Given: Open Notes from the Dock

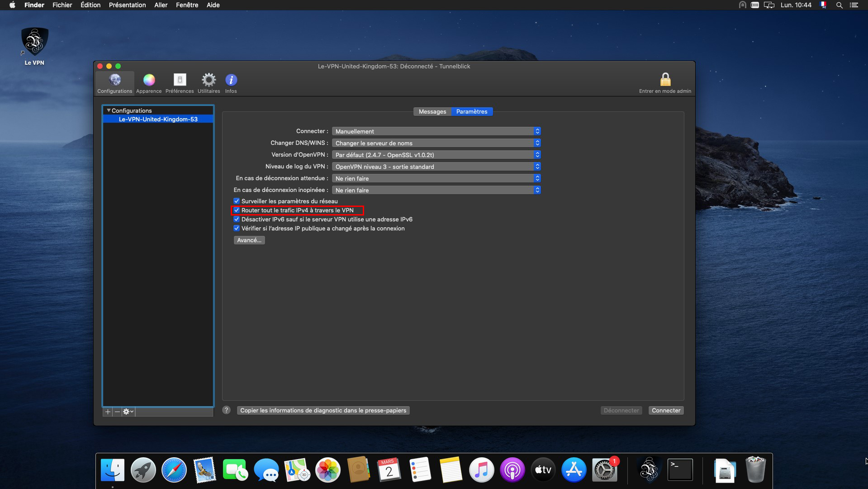Looking at the screenshot, I should (451, 470).
